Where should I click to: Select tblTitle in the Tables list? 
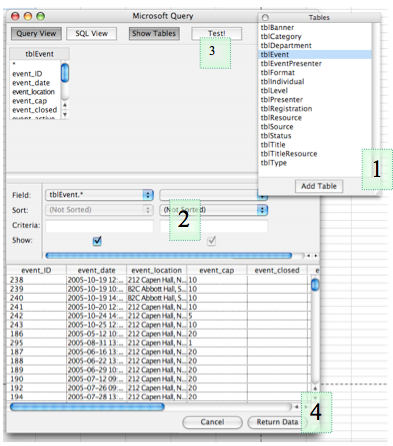(x=315, y=145)
